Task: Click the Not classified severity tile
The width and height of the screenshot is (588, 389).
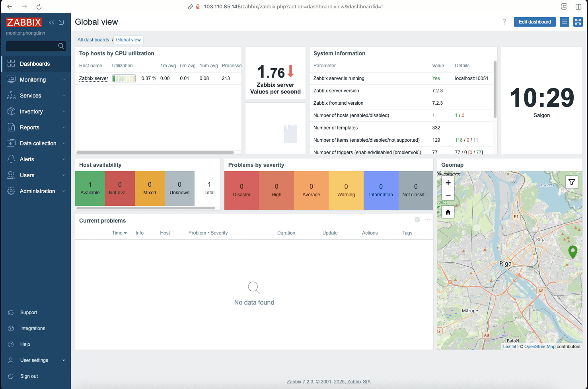Action: coord(416,191)
